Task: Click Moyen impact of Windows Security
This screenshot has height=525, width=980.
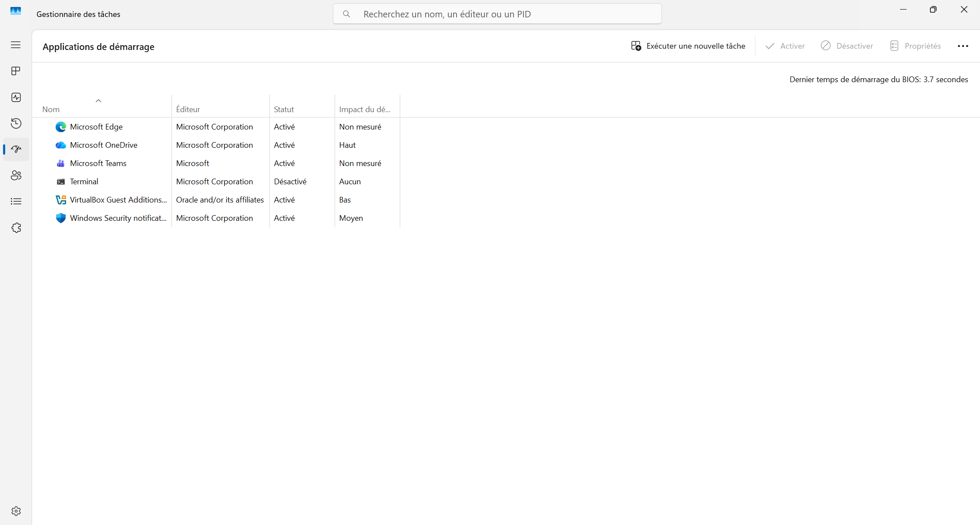Action: click(x=351, y=218)
